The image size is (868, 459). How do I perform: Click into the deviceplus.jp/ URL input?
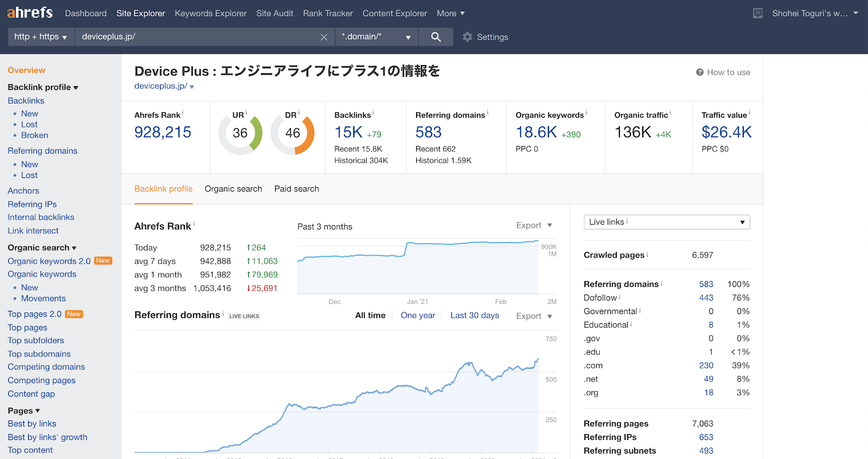click(198, 37)
